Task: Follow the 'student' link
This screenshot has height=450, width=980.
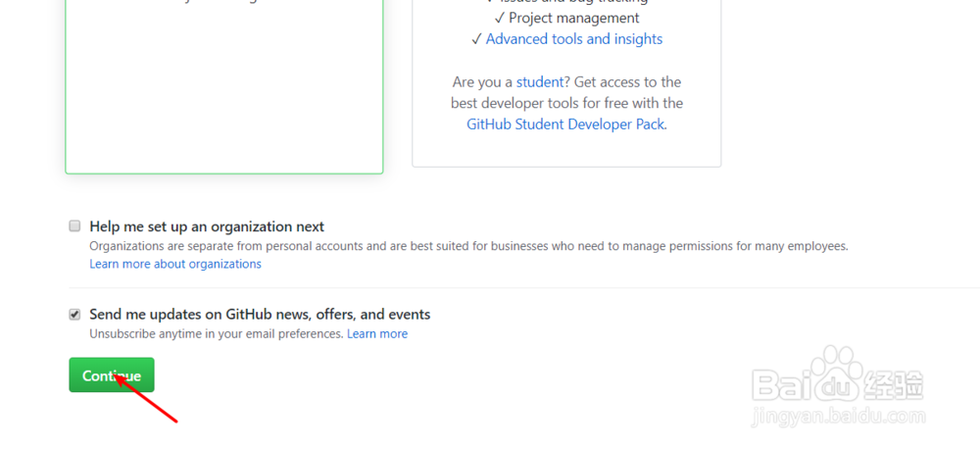Action: point(540,82)
